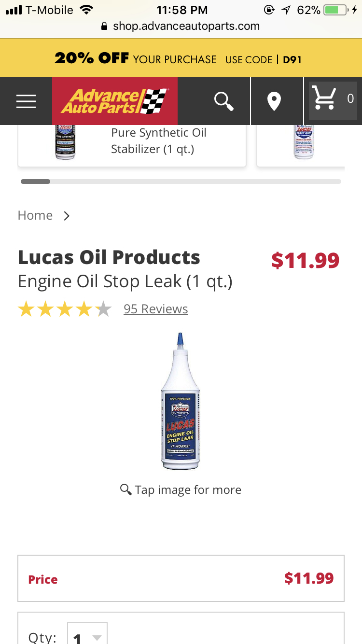362x644 pixels.
Task: Tap the Advance Auto Parts logo
Action: (115, 101)
